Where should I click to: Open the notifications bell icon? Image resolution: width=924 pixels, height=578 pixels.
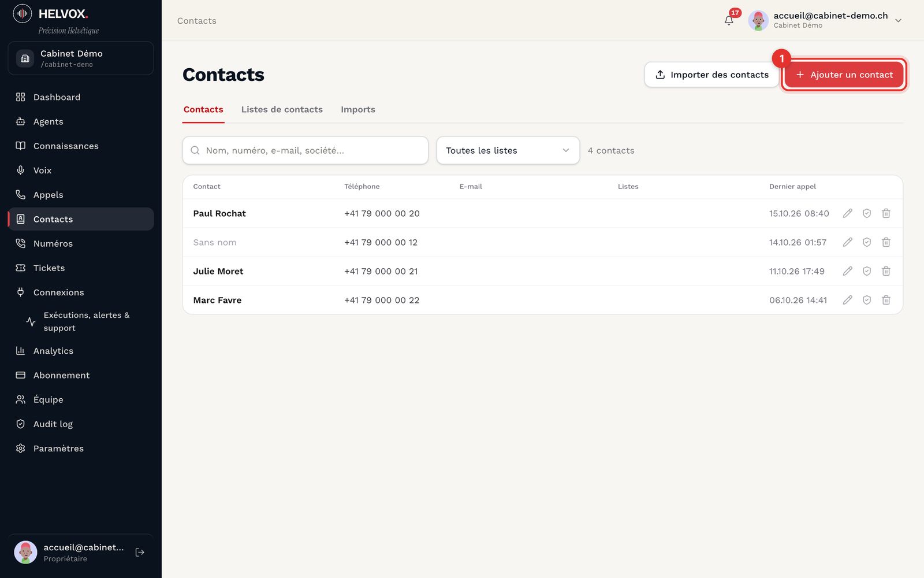[x=729, y=21]
